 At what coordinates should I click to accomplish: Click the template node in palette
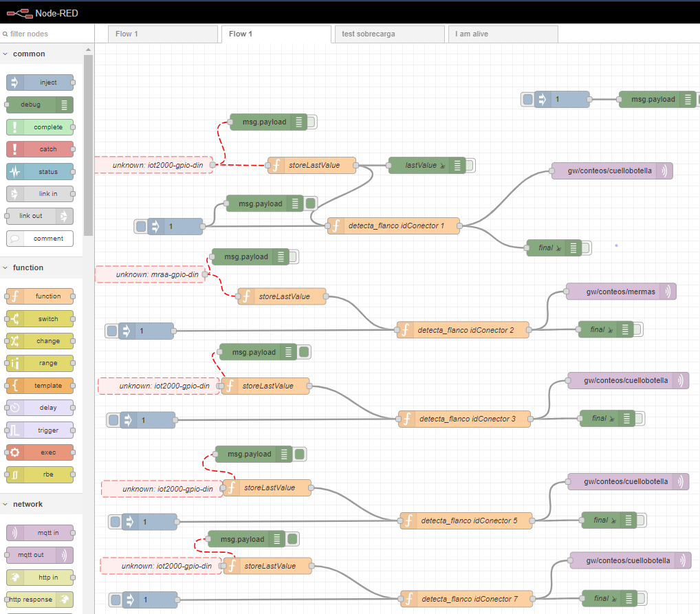coord(40,386)
